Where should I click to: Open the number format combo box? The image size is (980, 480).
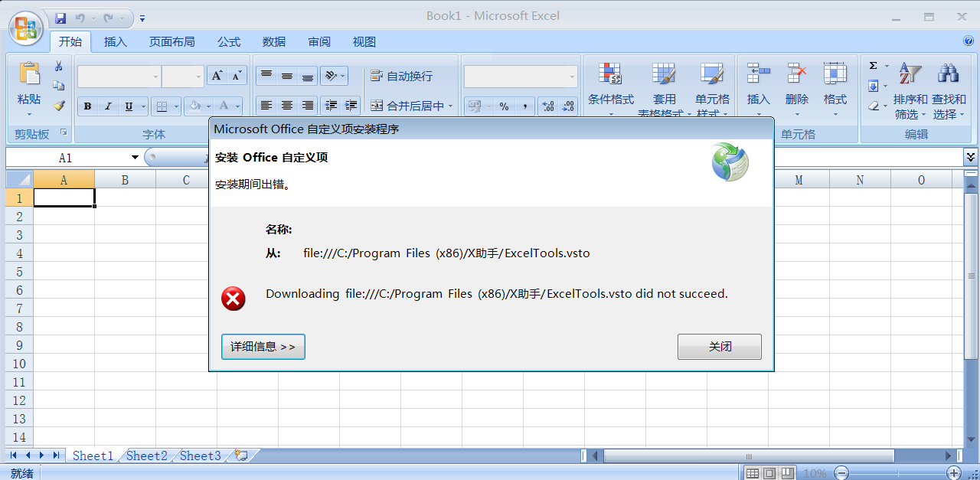pos(521,77)
